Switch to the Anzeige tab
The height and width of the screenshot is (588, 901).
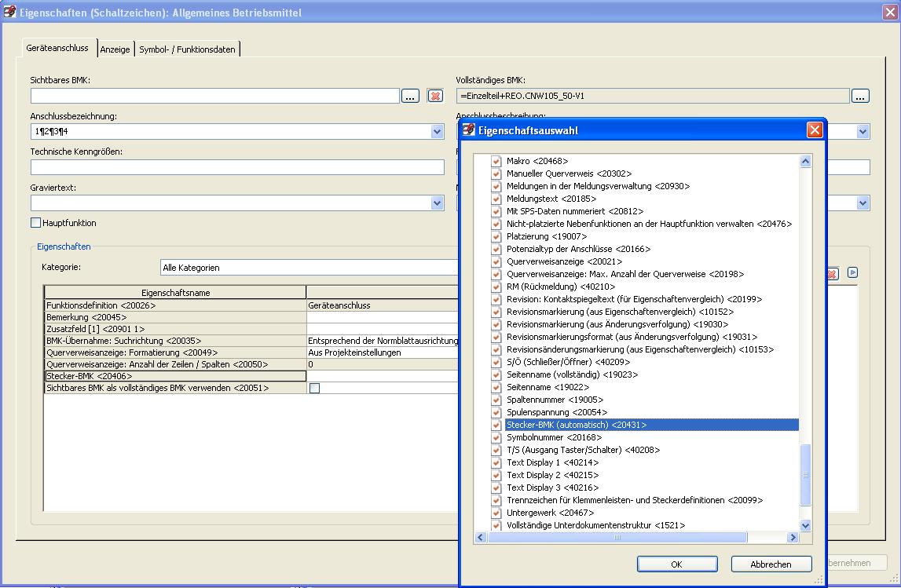click(115, 49)
